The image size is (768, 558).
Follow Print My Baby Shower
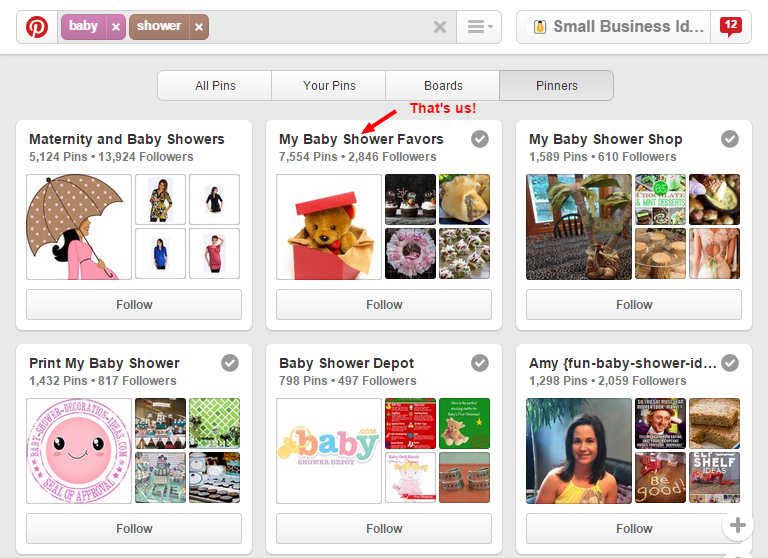point(134,529)
